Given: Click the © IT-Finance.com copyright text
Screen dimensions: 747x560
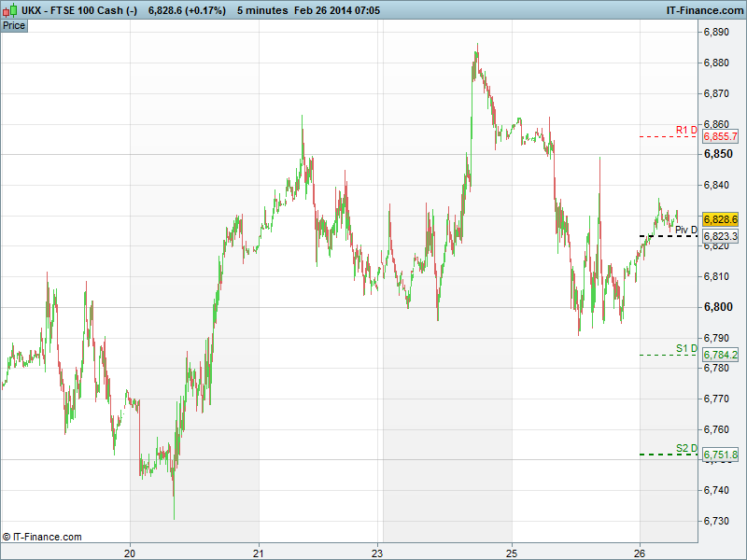Looking at the screenshot, I should click(42, 537).
